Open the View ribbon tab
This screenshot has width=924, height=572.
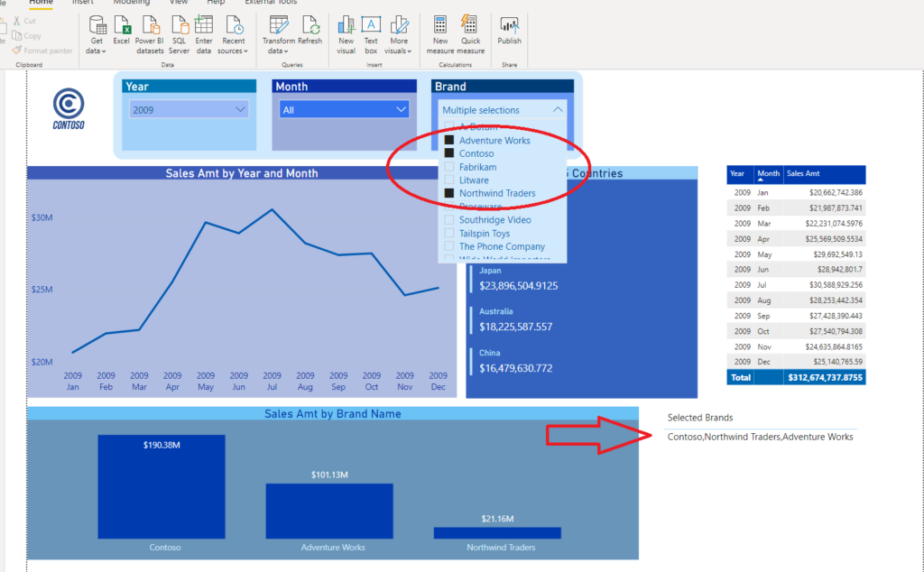179,3
